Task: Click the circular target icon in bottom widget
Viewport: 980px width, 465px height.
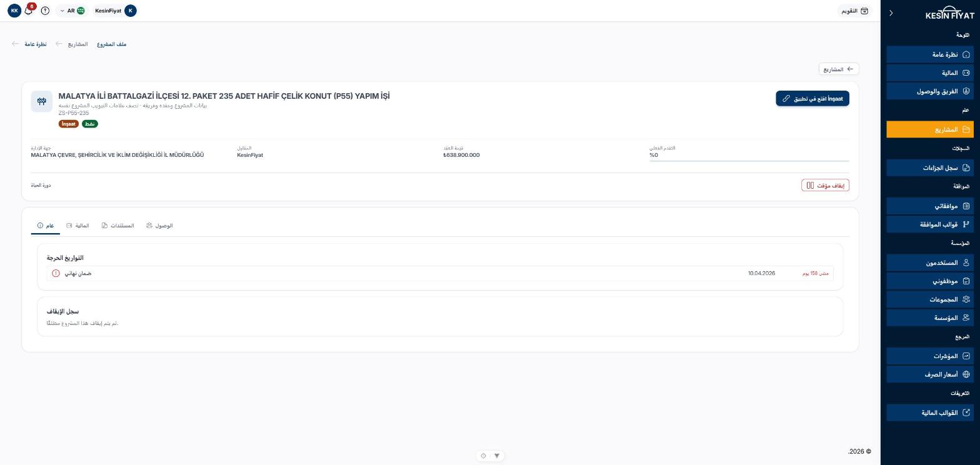Action: click(x=483, y=456)
